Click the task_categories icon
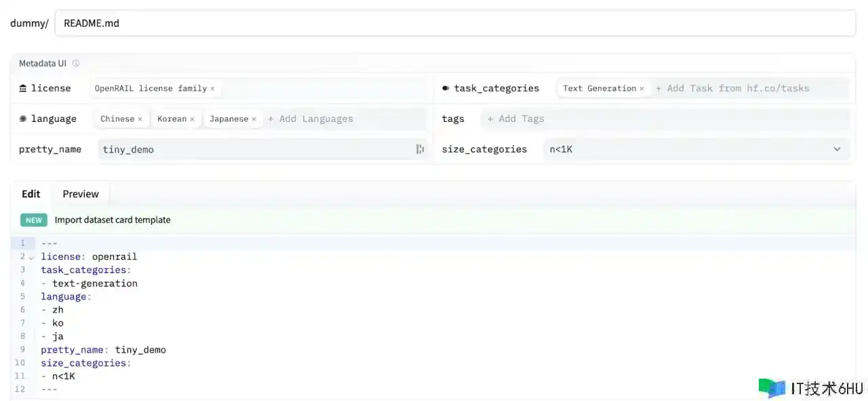868x401 pixels. point(446,89)
